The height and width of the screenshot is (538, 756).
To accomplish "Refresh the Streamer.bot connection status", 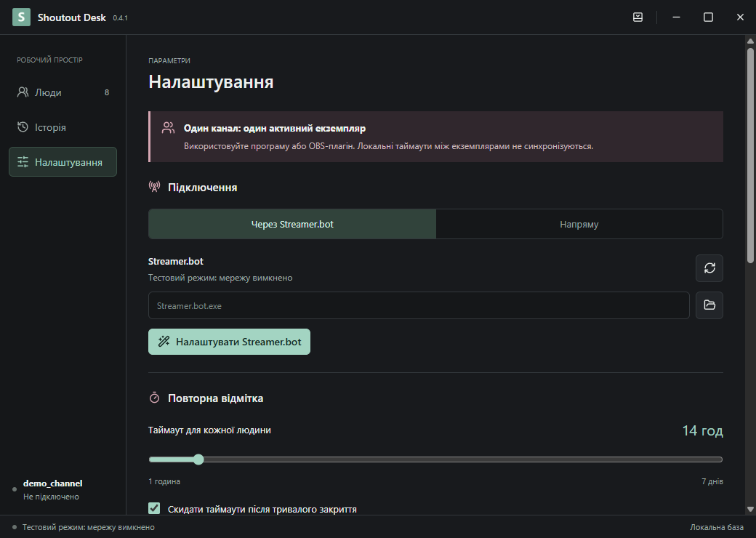I will click(x=709, y=268).
